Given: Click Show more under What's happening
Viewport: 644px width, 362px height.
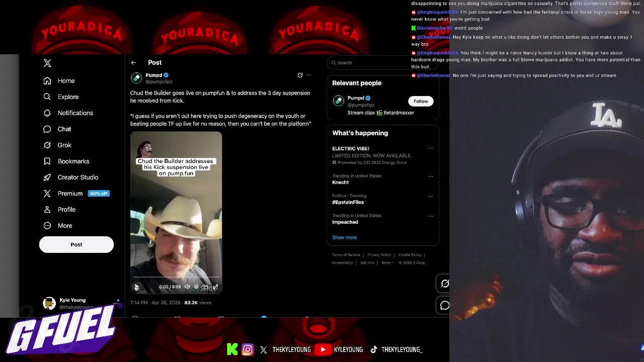Looking at the screenshot, I should point(344,237).
